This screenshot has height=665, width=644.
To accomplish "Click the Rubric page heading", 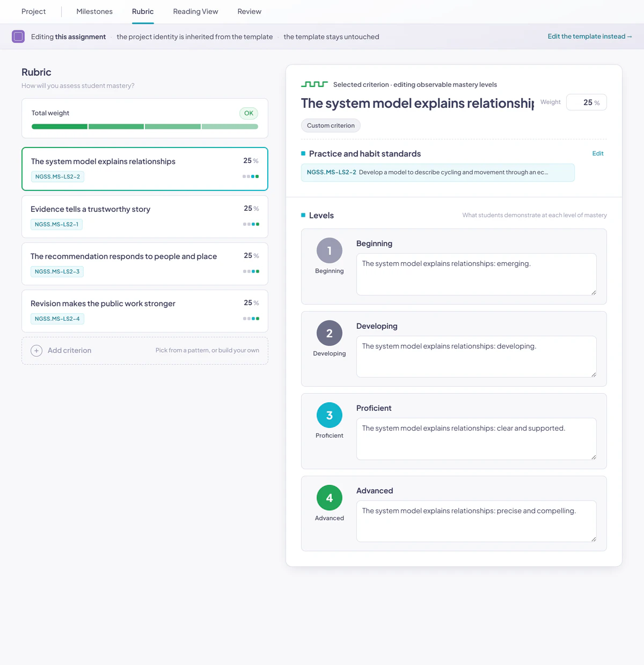I will [x=36, y=72].
